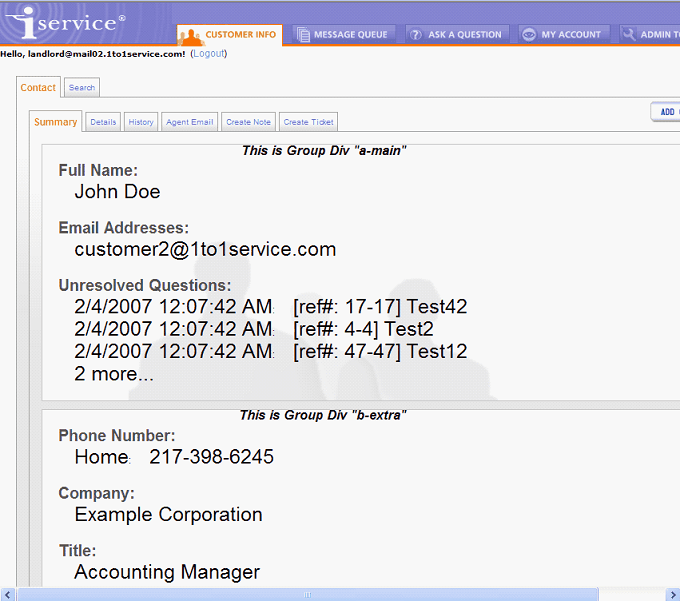The width and height of the screenshot is (681, 602).
Task: Click the title Accounting Manager
Action: point(167,572)
